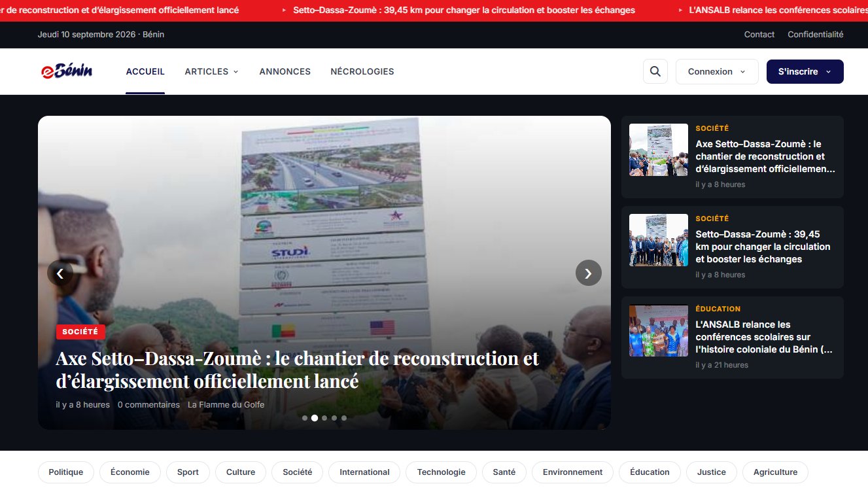This screenshot has height=488, width=868.
Task: Filter by Santé category chip
Action: point(504,472)
